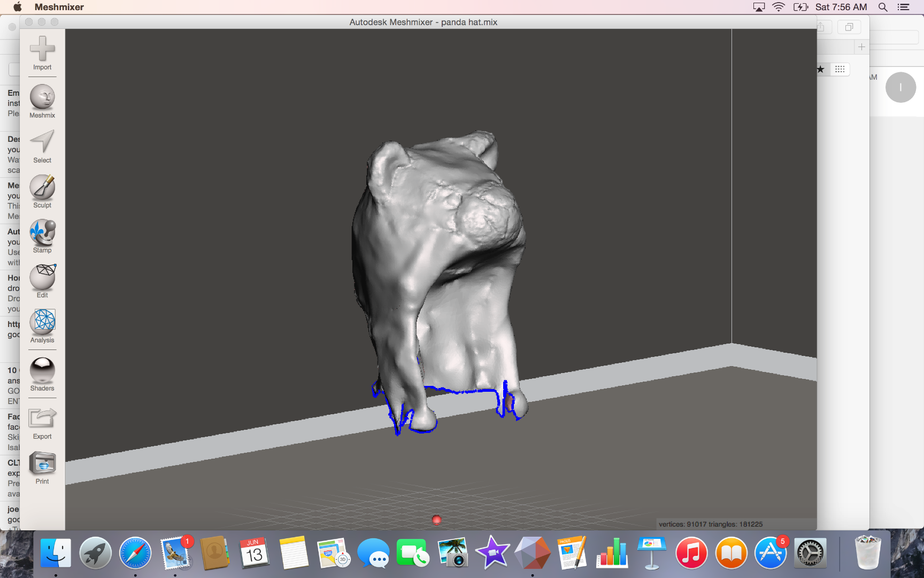Open Spotlight search

883,7
